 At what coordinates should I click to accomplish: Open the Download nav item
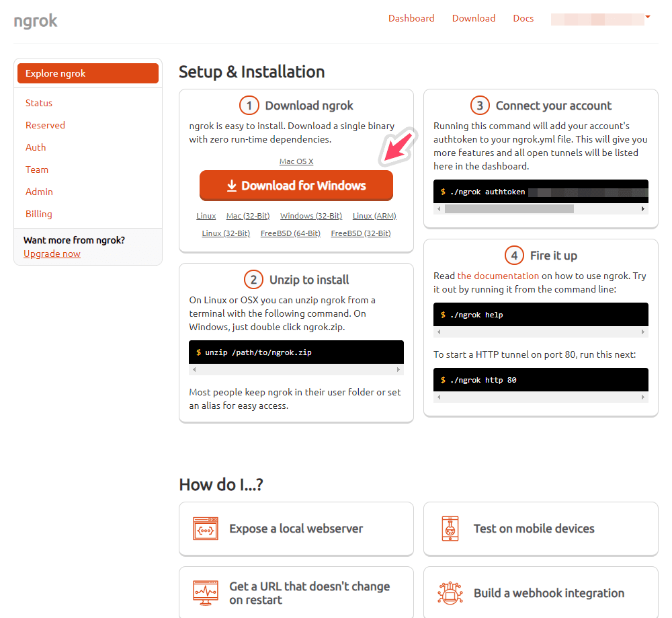pyautogui.click(x=474, y=18)
